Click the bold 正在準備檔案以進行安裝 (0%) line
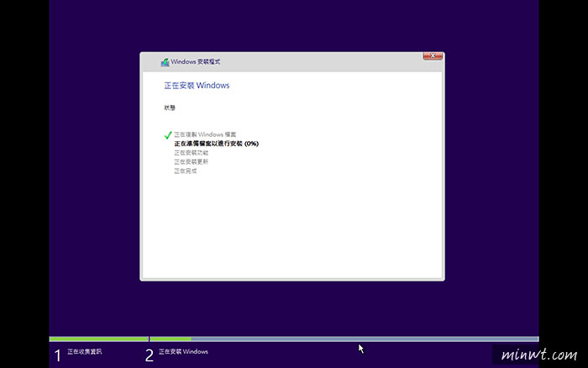The width and height of the screenshot is (588, 368). pos(217,144)
